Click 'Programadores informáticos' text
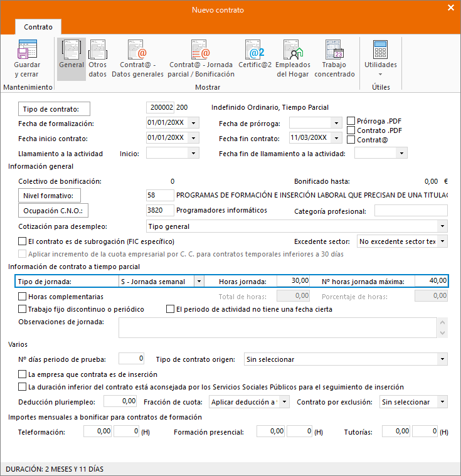The width and height of the screenshot is (461, 476). coord(221,210)
